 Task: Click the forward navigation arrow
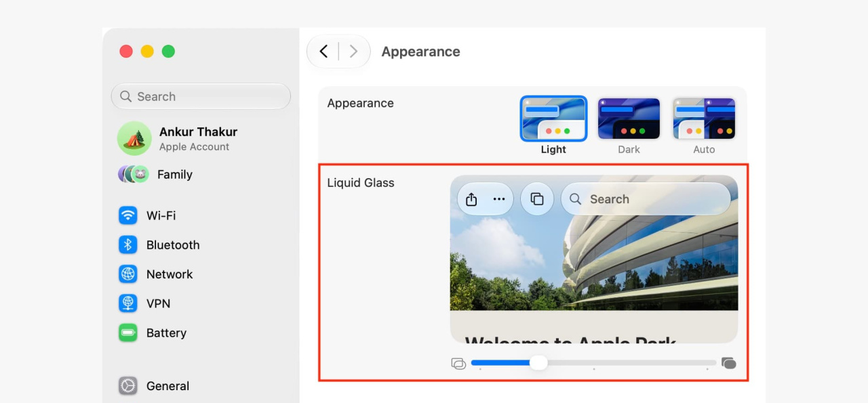tap(353, 51)
